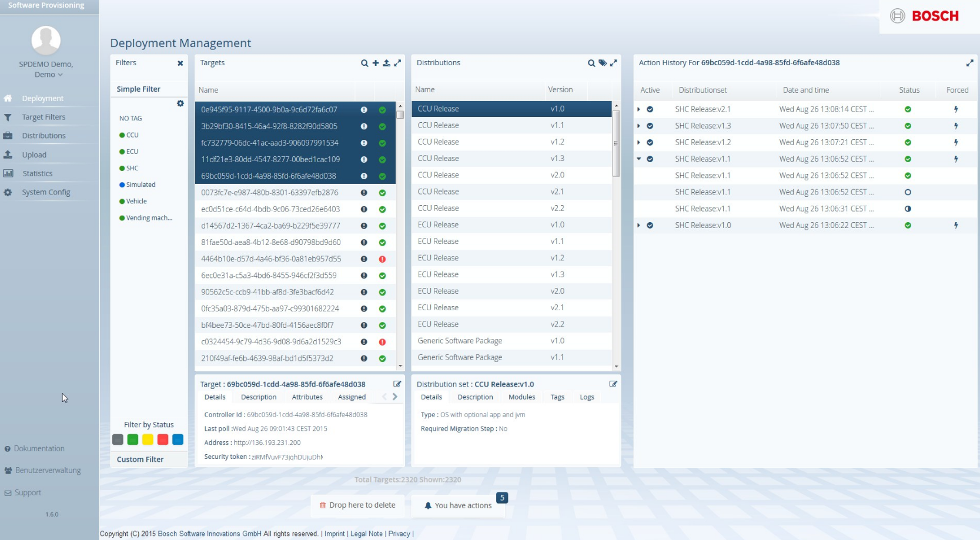Click info icon for target 0e945f95-9117
Viewport: 980px width, 540px height.
click(364, 110)
